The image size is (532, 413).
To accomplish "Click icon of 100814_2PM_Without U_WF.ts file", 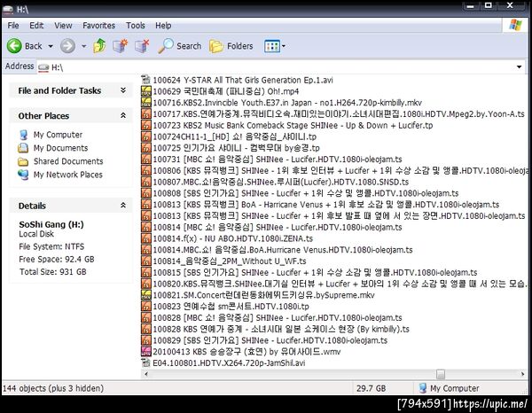I will pyautogui.click(x=146, y=261).
